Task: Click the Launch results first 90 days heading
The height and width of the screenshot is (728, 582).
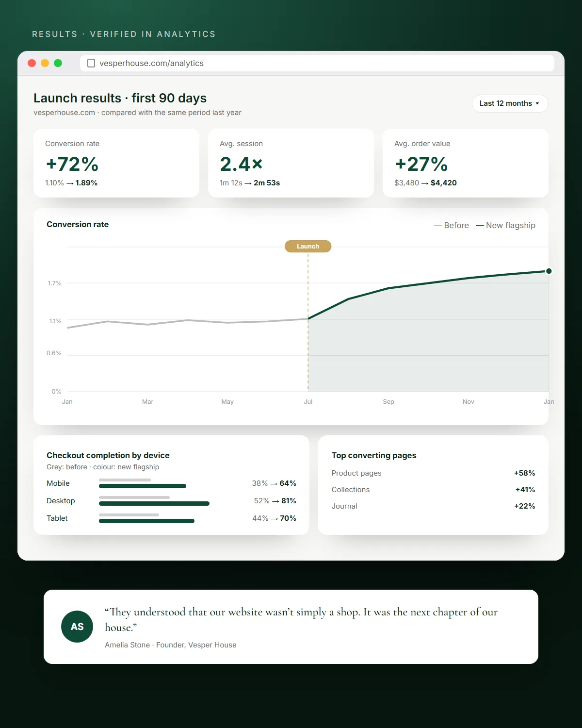Action: 120,98
